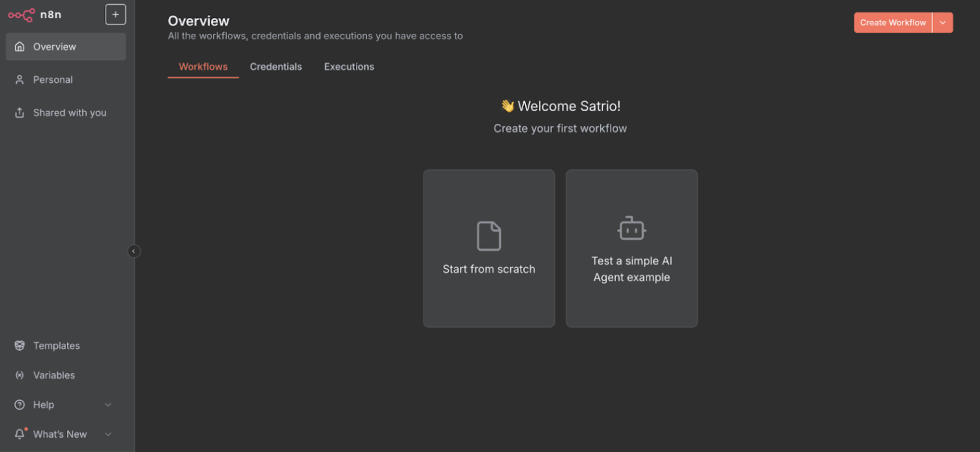The width and height of the screenshot is (980, 452).
Task: Click the Overview home icon
Action: [x=20, y=47]
